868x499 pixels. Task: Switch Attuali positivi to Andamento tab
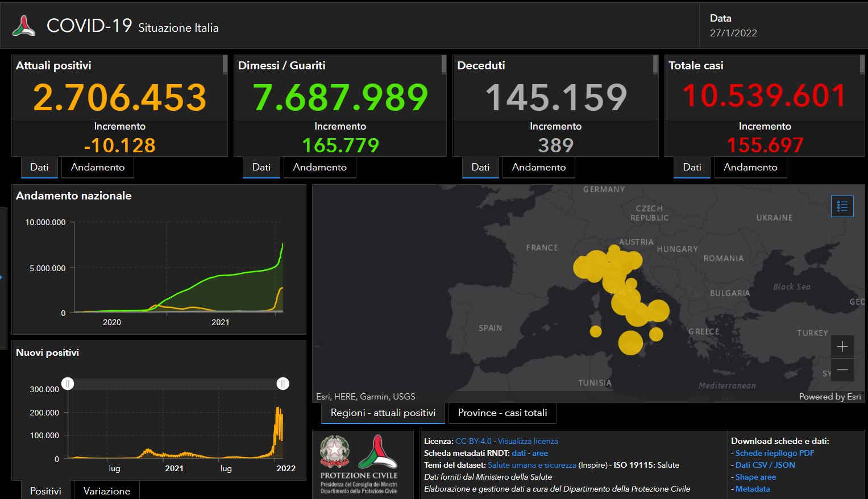[97, 167]
